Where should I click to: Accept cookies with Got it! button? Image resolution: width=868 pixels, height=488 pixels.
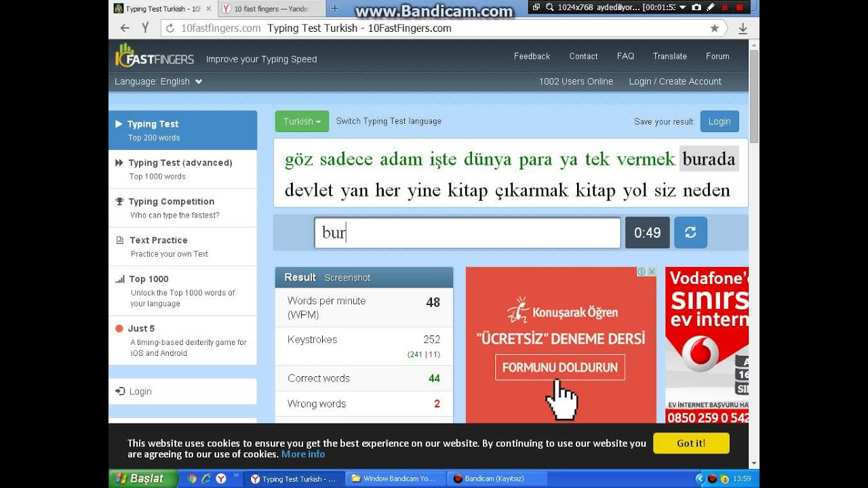click(x=691, y=443)
